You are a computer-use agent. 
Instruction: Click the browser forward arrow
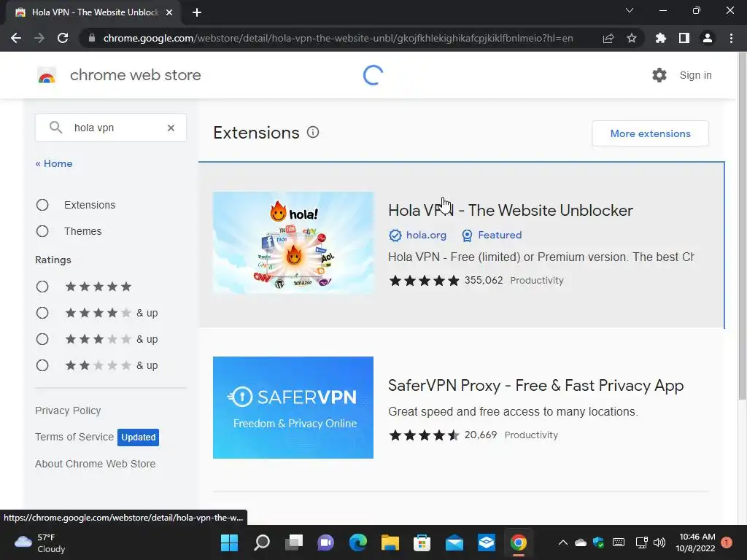coord(39,38)
